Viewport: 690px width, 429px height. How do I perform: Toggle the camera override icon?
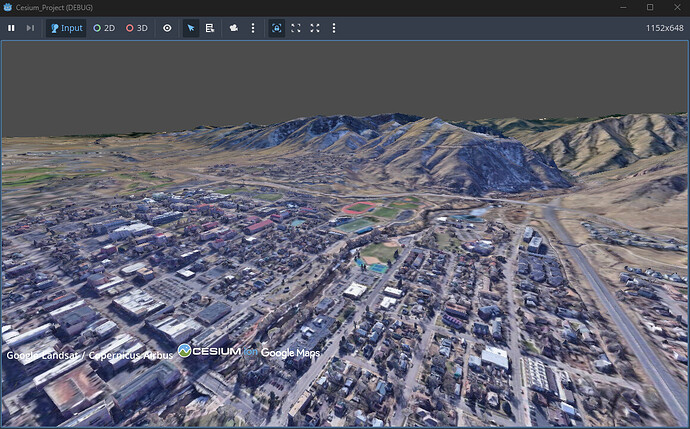pyautogui.click(x=234, y=28)
